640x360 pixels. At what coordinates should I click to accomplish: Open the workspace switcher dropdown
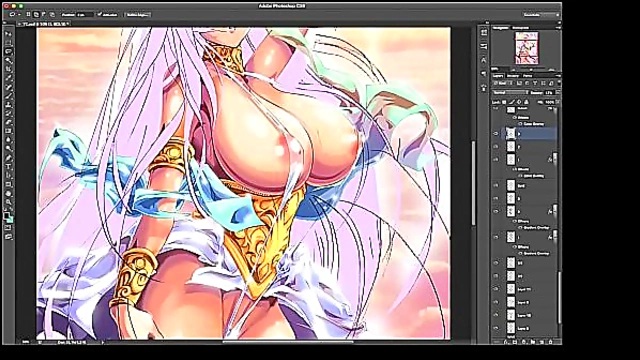tap(541, 14)
